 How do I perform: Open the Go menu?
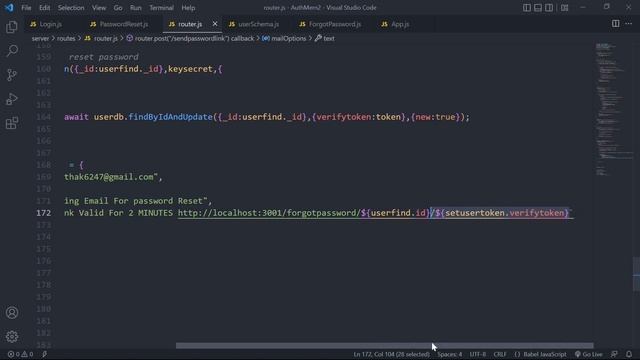pyautogui.click(x=118, y=8)
